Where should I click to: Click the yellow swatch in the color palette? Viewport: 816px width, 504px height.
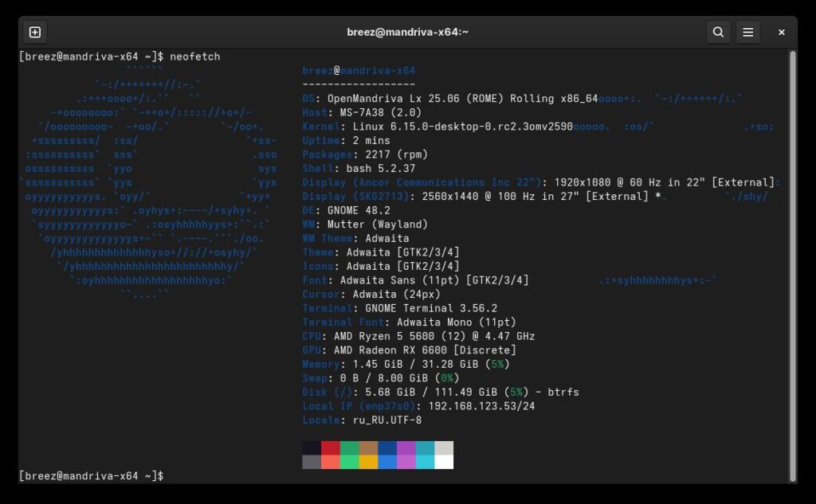point(368,462)
